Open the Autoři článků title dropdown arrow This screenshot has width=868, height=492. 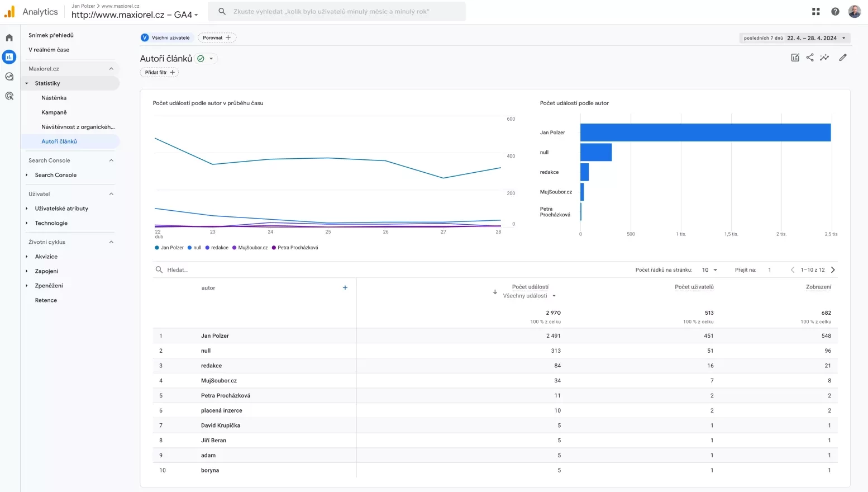211,59
